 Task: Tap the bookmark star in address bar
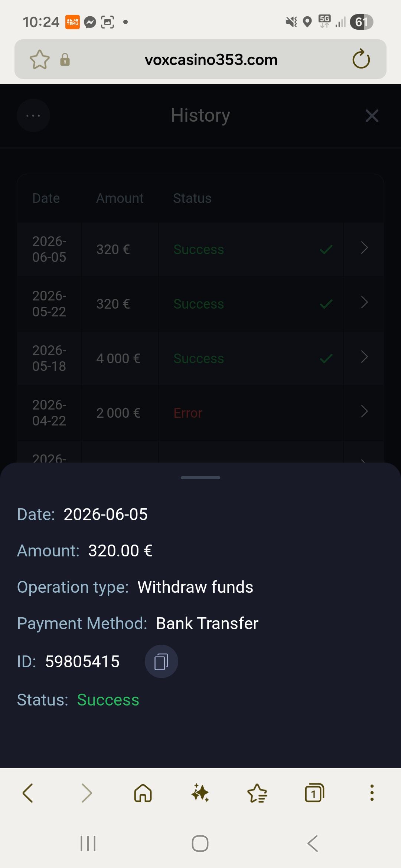40,59
